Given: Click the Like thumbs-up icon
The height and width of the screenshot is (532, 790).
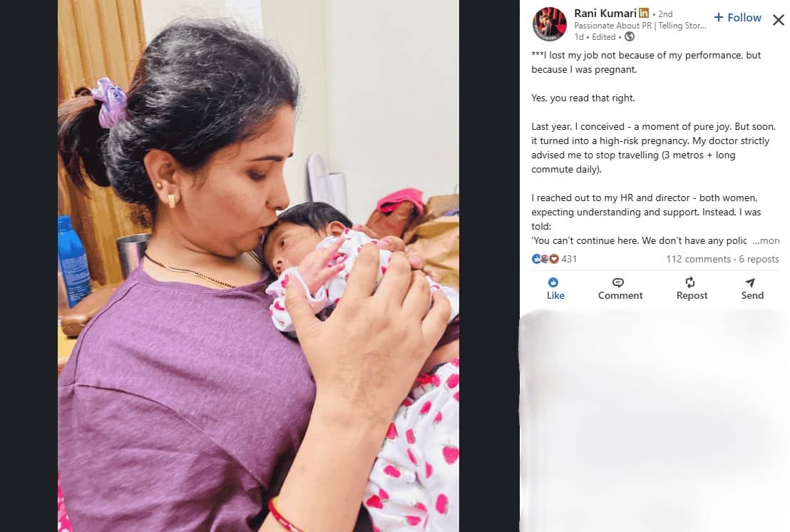Looking at the screenshot, I should click(x=553, y=282).
